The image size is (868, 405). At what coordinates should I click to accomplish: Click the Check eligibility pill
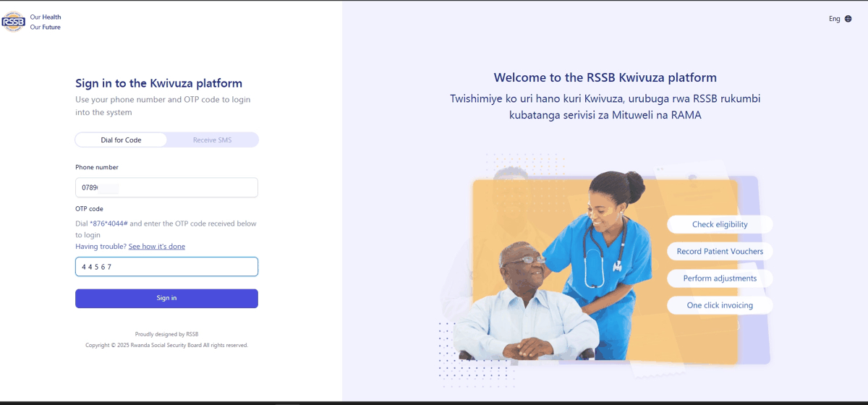point(720,224)
